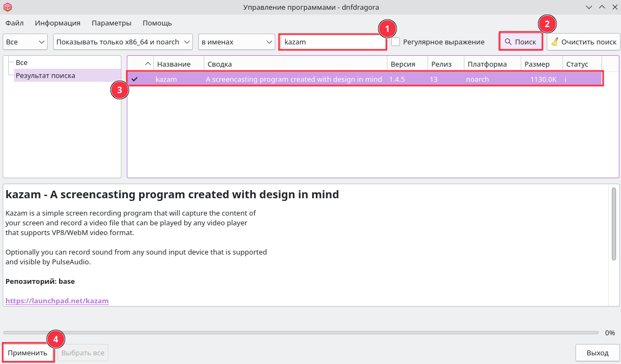Select 'Все' in the group tree

[22, 63]
